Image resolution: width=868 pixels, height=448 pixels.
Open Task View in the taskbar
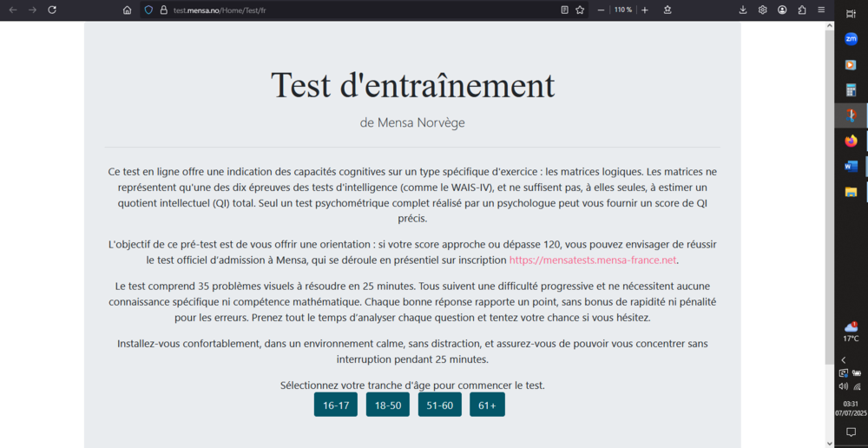click(851, 15)
